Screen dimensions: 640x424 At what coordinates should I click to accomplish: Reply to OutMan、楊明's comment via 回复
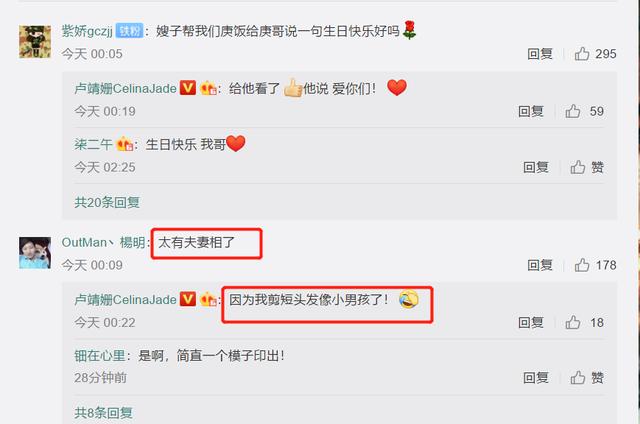(540, 265)
